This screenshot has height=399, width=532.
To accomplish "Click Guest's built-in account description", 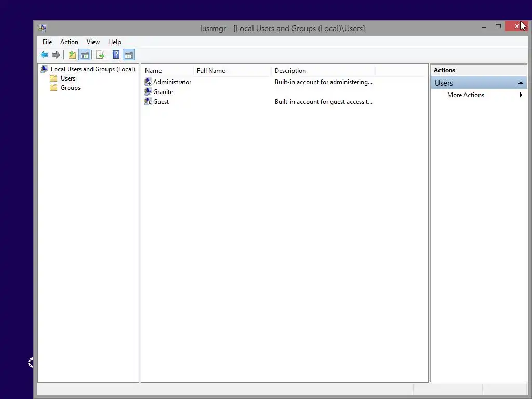I will (x=323, y=101).
